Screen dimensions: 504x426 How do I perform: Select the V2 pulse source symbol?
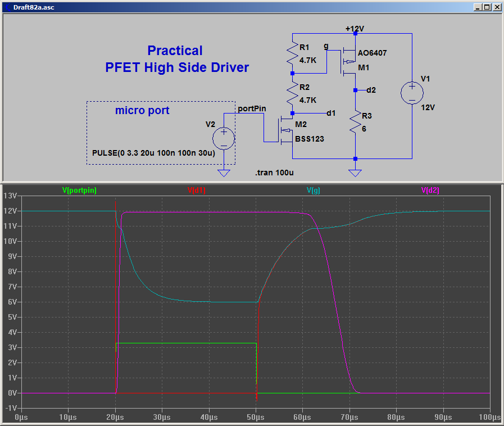coord(224,138)
